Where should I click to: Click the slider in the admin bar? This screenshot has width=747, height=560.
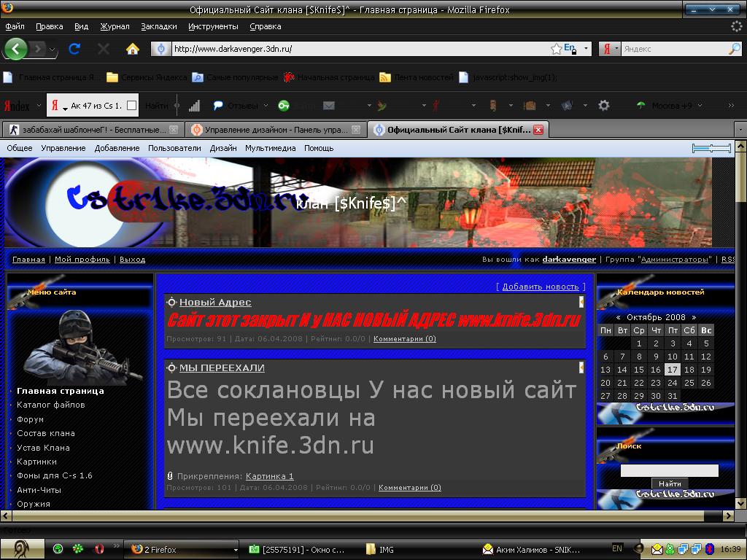coord(711,148)
